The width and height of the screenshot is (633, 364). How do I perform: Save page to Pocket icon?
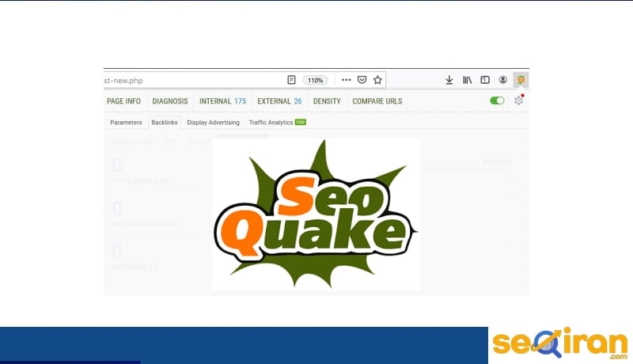[x=362, y=80]
